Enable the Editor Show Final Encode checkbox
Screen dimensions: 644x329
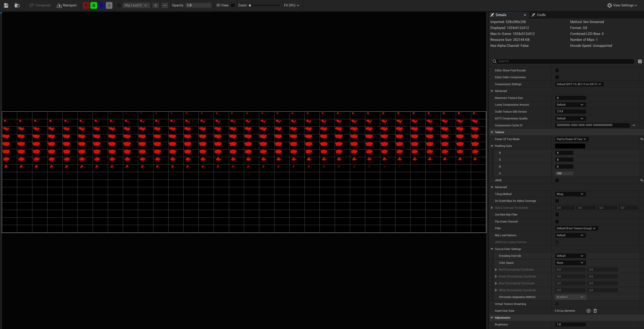557,70
